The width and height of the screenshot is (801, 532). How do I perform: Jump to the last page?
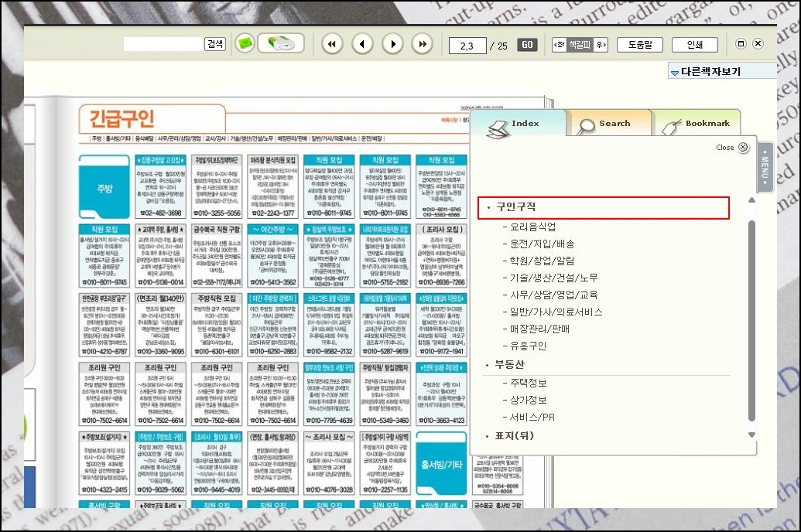[x=422, y=44]
